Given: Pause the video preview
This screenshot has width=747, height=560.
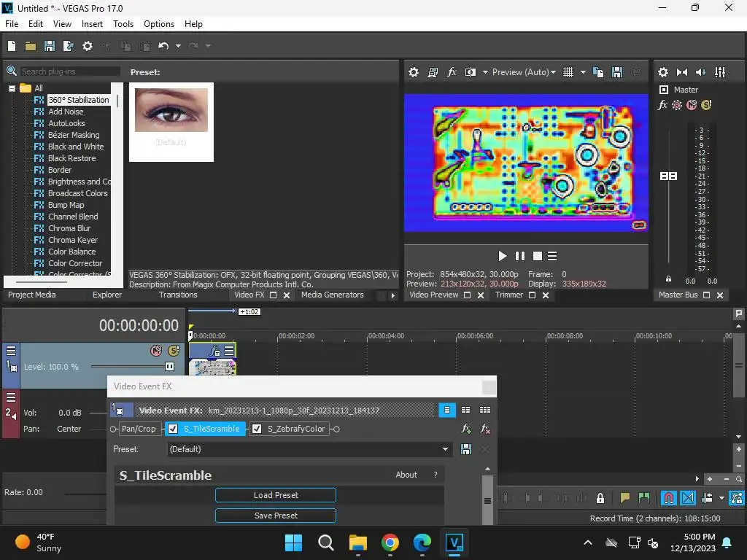Looking at the screenshot, I should 519,256.
